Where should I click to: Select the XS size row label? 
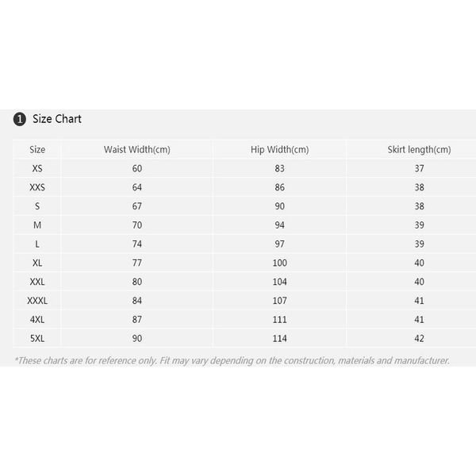point(37,168)
